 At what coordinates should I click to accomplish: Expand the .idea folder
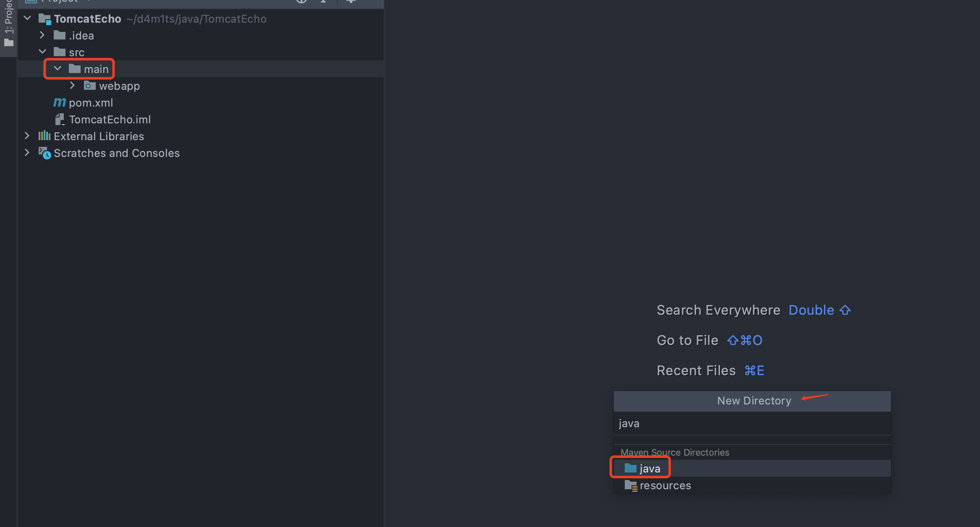point(42,35)
